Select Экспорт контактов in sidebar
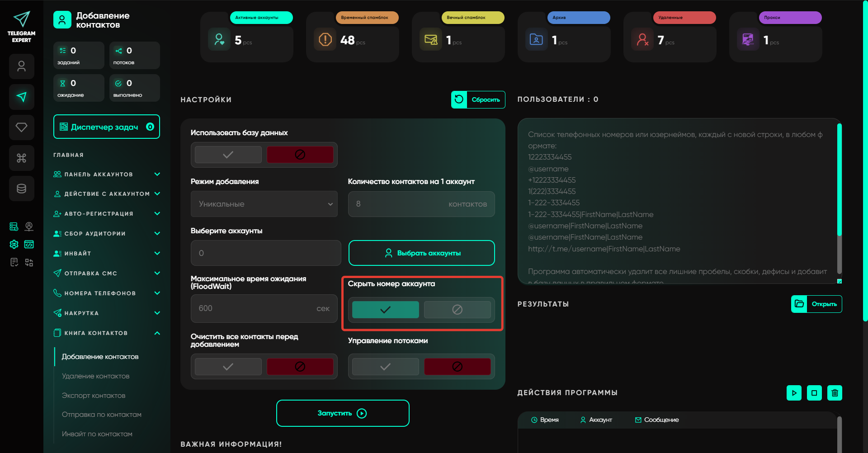Screen dimensions: 868x453 (94, 396)
